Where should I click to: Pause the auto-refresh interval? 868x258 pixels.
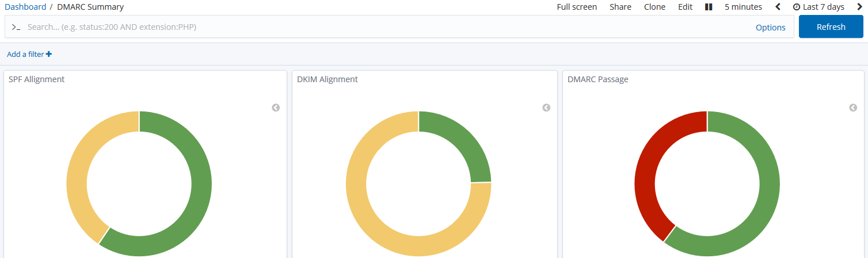pos(709,7)
